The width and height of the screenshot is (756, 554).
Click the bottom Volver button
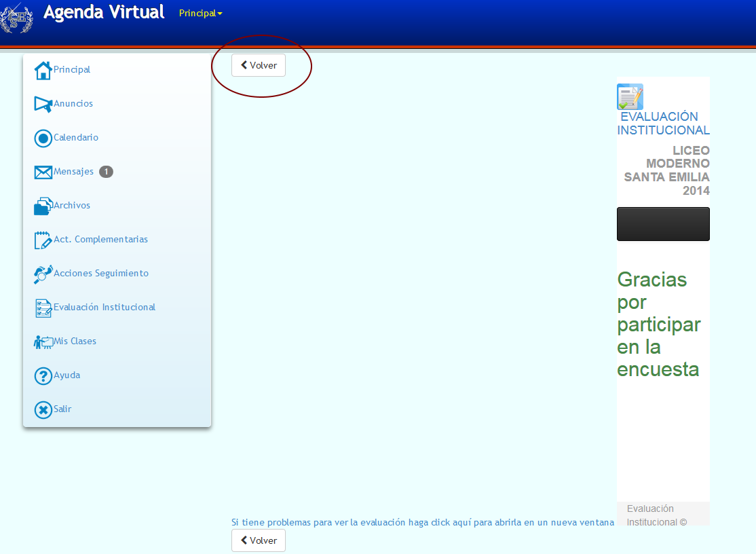(259, 540)
